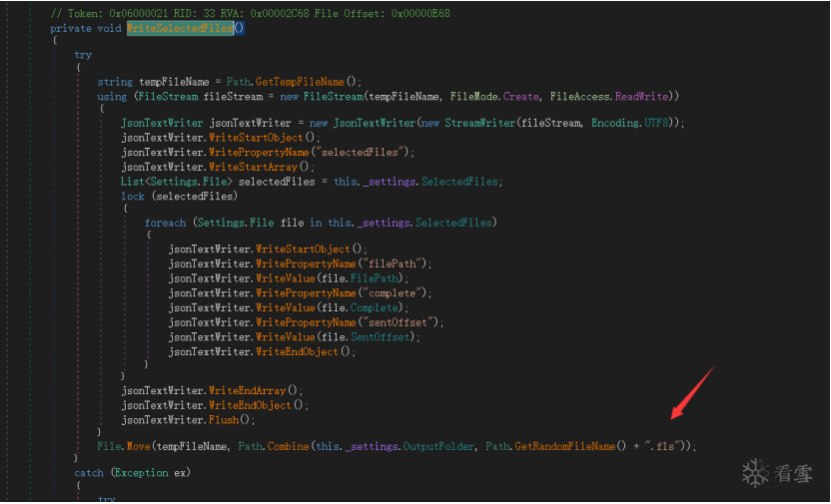Click the 'lock' keyword
831x504 pixels.
point(133,197)
